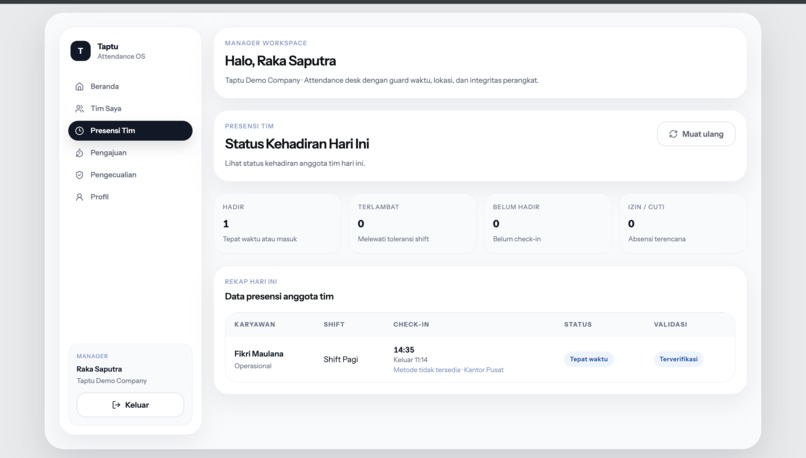Click the Beranda home icon
The height and width of the screenshot is (458, 806).
(x=79, y=86)
